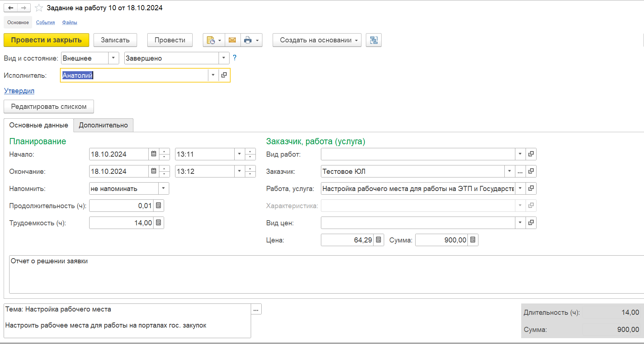This screenshot has width=644, height=344.
Task: Click ellipsis button beside Тема text
Action: click(256, 309)
